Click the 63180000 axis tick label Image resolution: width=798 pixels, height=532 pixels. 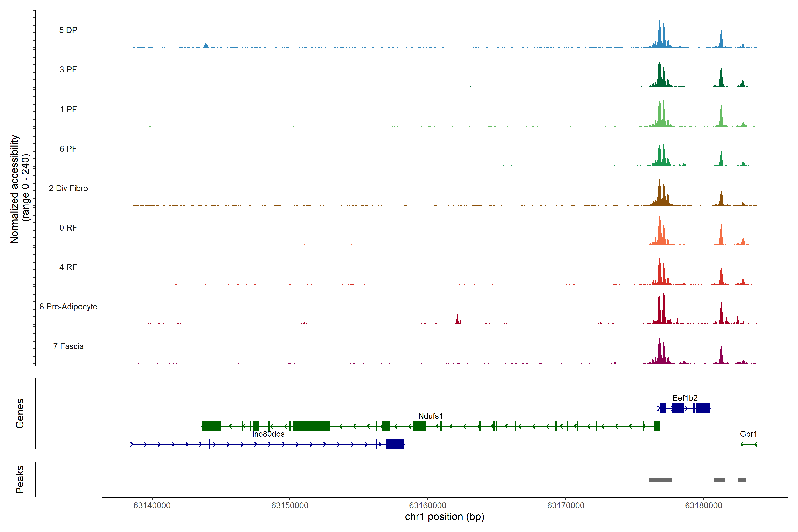(703, 505)
